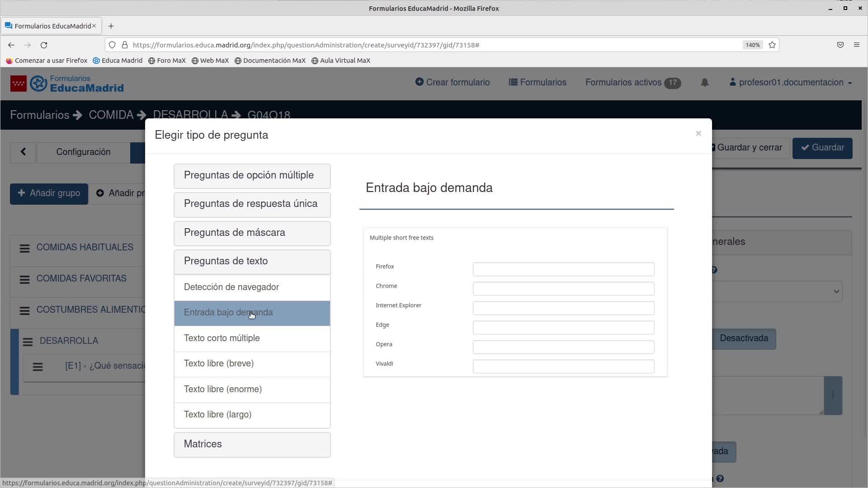Click the Save to Pocket icon

840,45
